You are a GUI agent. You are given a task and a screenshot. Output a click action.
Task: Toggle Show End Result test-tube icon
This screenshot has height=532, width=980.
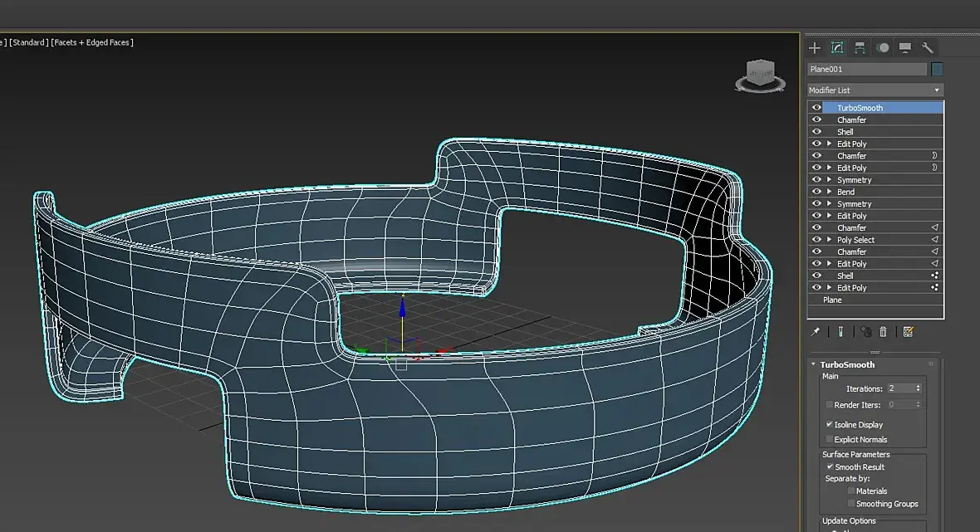click(x=840, y=331)
